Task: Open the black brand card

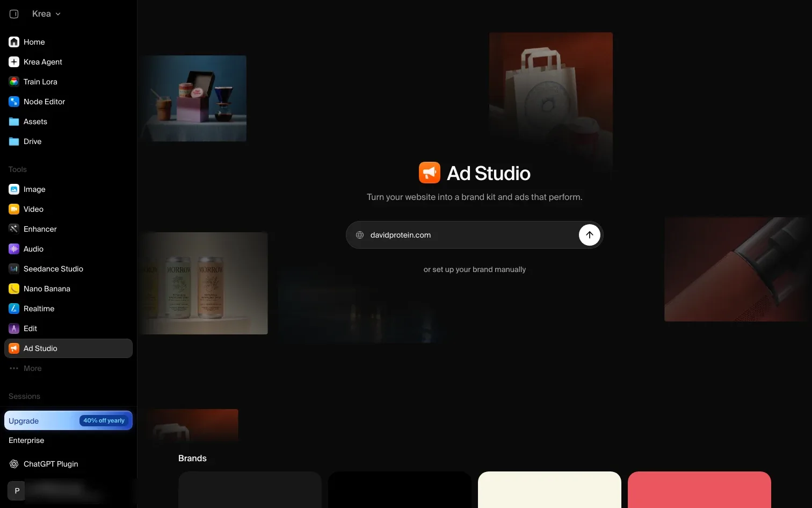Action: tap(400, 490)
